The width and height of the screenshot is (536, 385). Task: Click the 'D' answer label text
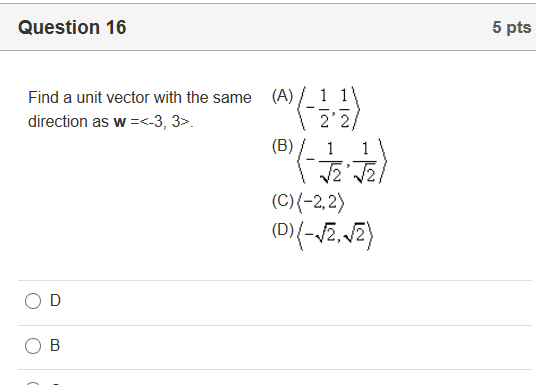click(55, 301)
